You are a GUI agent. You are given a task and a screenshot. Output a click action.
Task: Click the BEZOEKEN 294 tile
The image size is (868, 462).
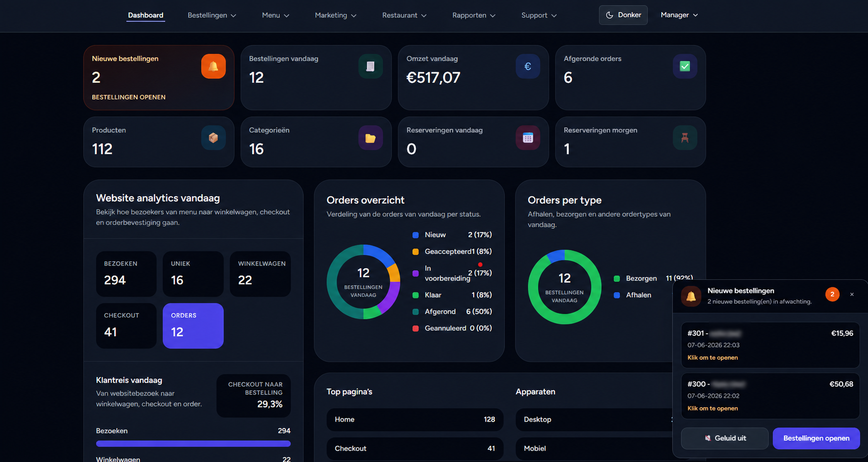coord(126,274)
